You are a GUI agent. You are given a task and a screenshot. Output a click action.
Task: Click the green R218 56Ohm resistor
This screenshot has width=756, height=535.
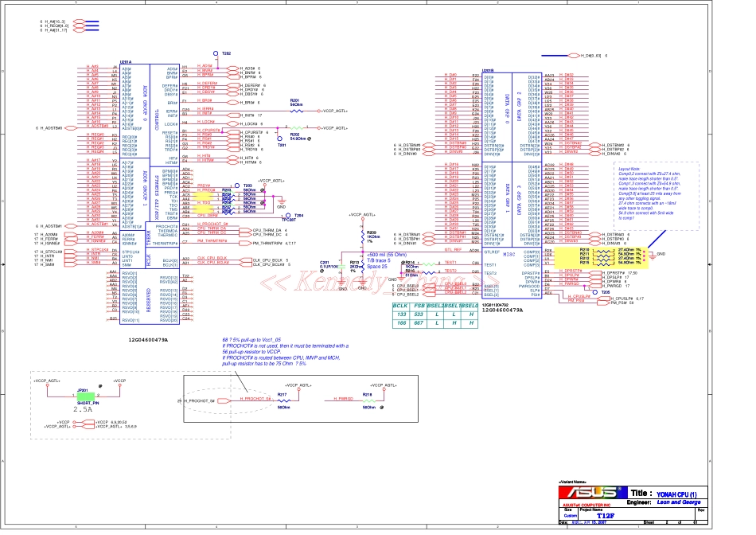point(368,400)
